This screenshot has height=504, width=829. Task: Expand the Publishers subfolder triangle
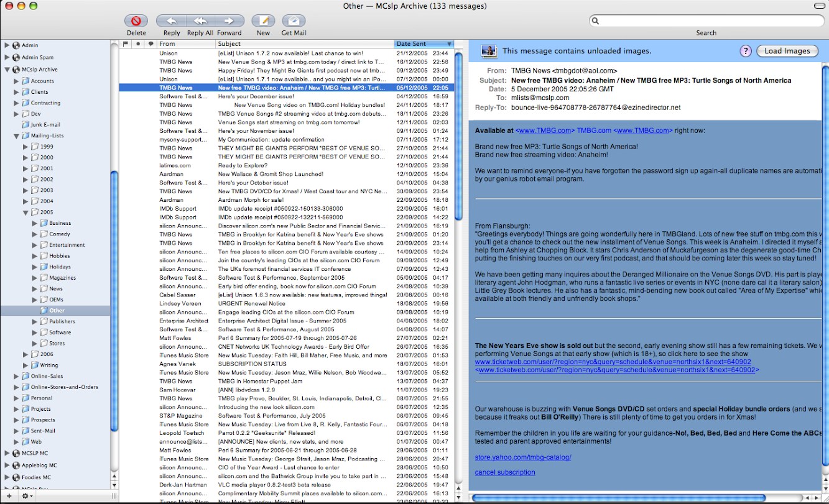[x=35, y=321]
